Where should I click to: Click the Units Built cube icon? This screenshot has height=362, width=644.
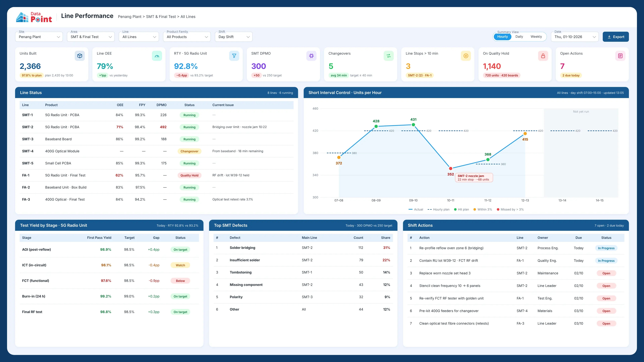(80, 56)
